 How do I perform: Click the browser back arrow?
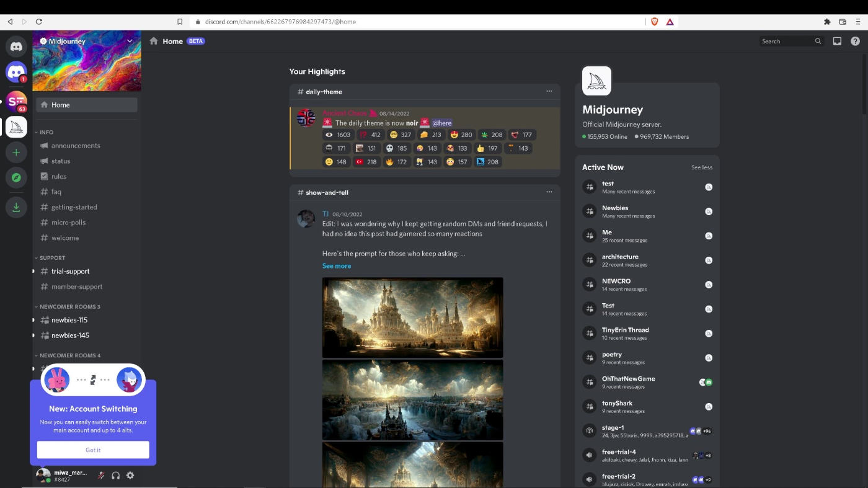coord(10,22)
